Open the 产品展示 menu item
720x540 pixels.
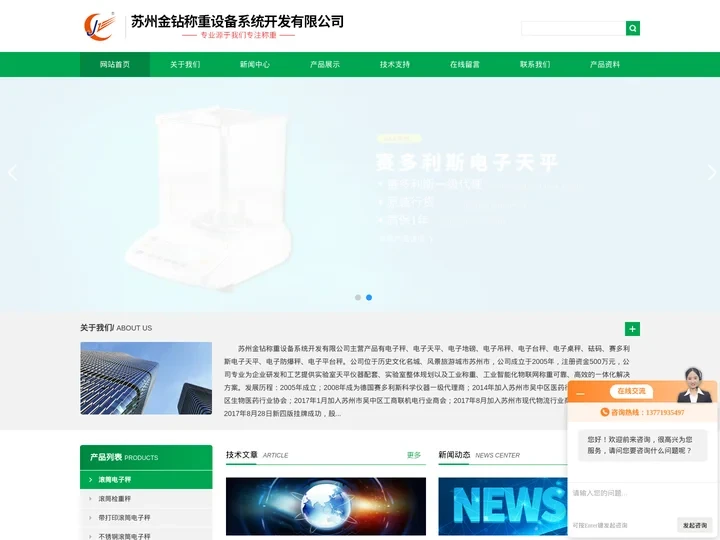tap(325, 64)
